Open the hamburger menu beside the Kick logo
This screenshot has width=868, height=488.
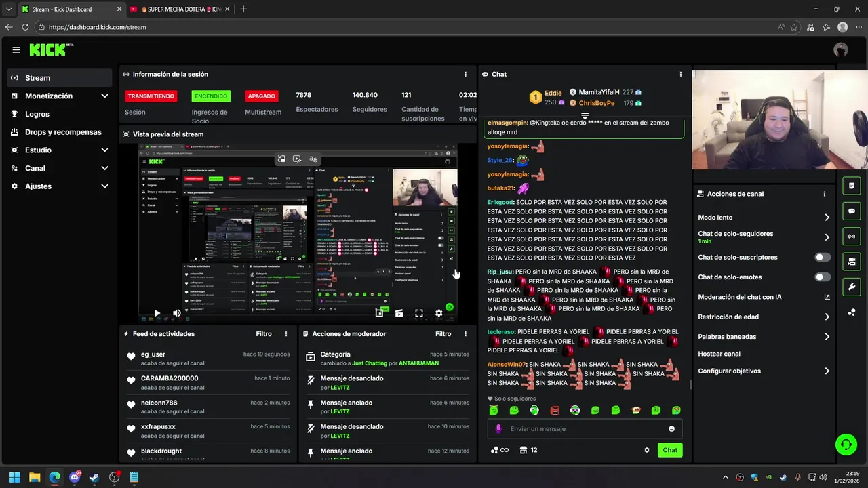click(x=16, y=49)
